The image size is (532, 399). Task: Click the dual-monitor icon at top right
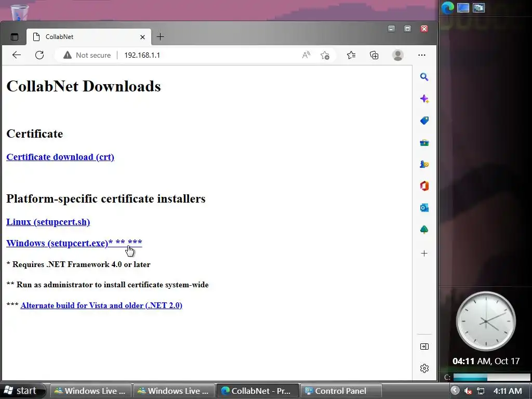[478, 8]
